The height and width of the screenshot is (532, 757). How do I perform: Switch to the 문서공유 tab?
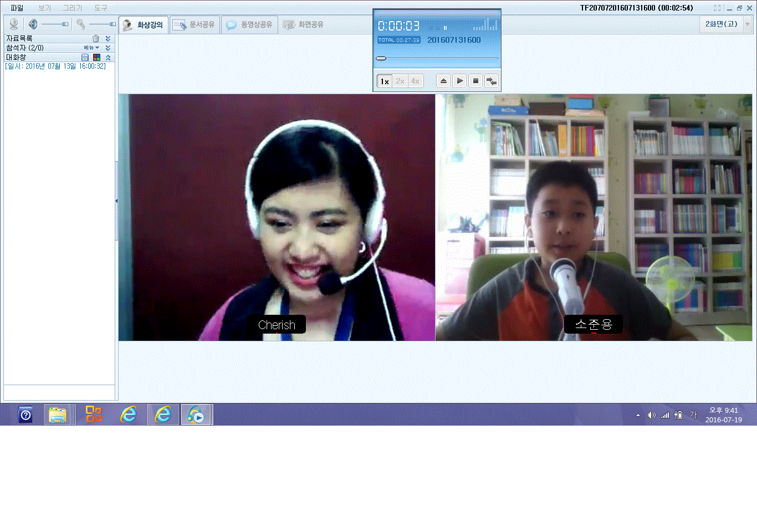pos(195,25)
